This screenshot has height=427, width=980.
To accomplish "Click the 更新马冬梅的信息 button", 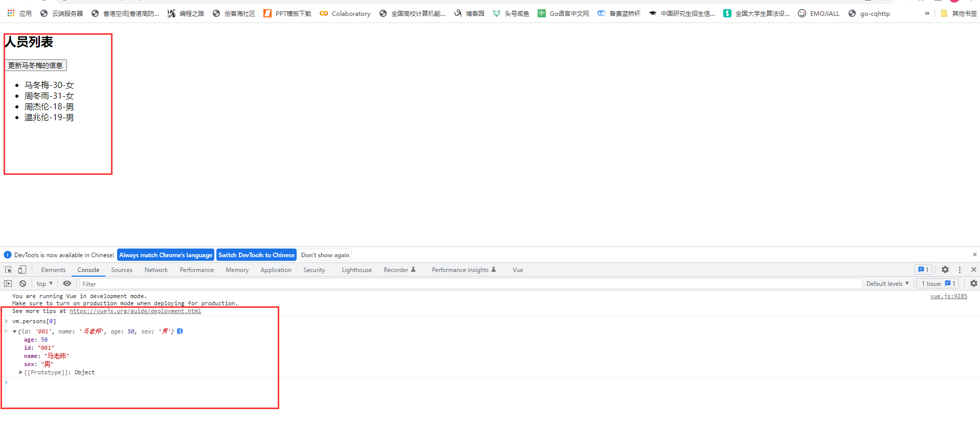I will point(36,65).
